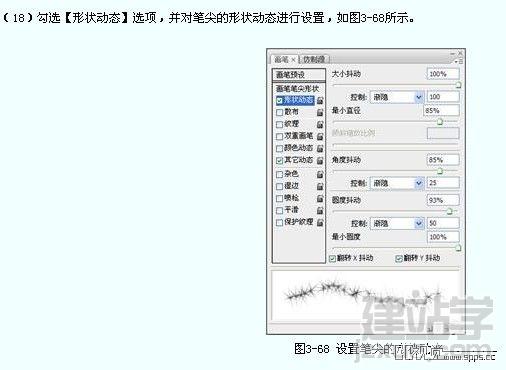Click the lock icon beside 其它动态
The height and width of the screenshot is (370, 506).
pos(320,161)
